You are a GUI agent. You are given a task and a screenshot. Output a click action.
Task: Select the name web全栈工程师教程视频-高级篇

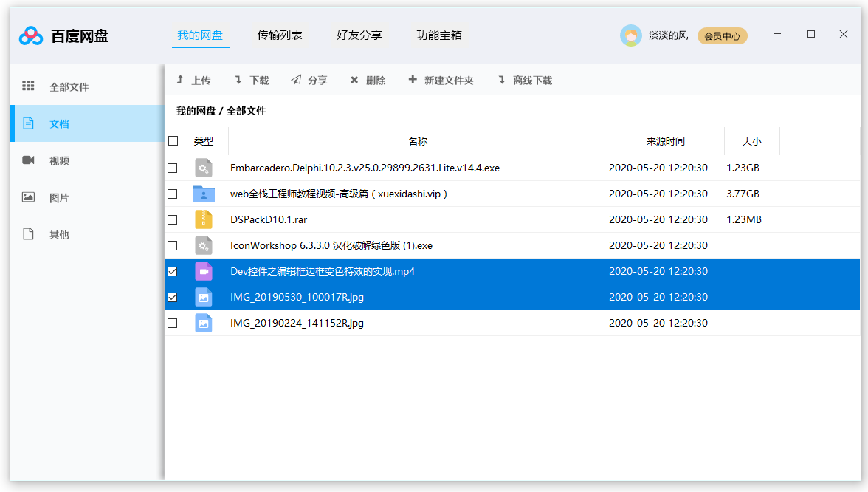click(300, 194)
